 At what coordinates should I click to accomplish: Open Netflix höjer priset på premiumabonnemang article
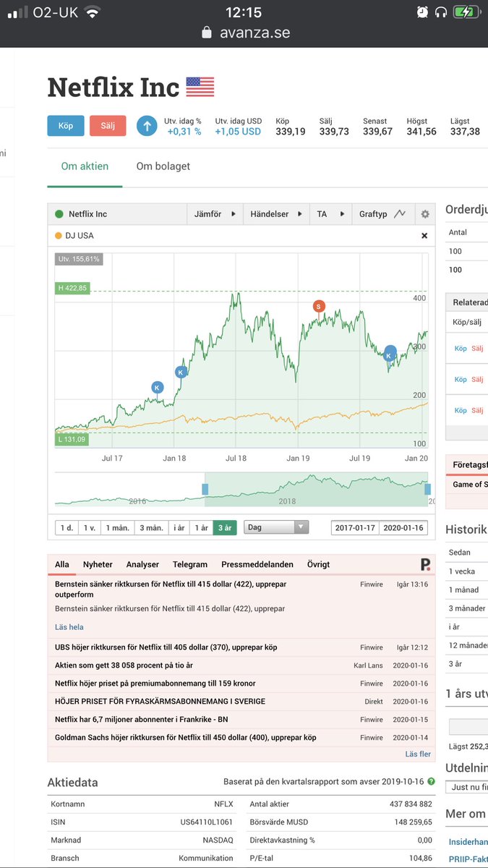[155, 683]
